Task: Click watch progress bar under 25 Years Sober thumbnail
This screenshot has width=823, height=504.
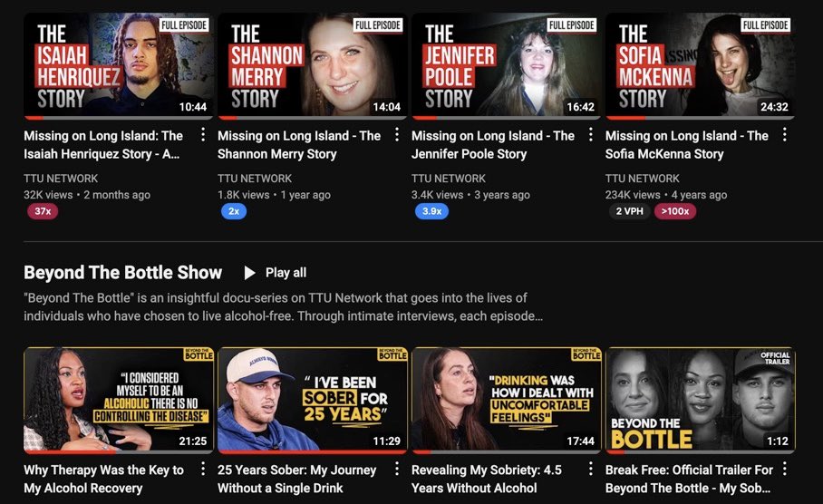Action: click(x=313, y=451)
